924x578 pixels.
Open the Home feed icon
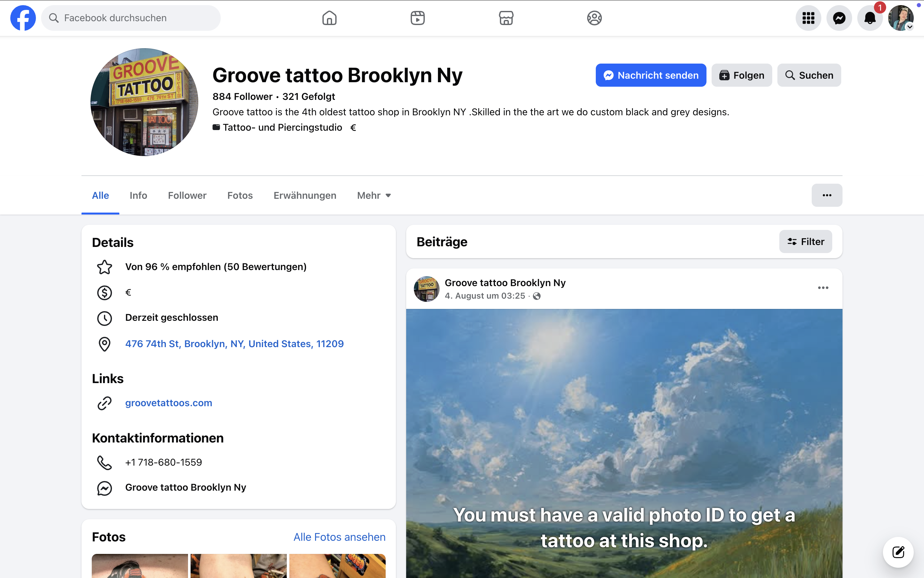[329, 18]
